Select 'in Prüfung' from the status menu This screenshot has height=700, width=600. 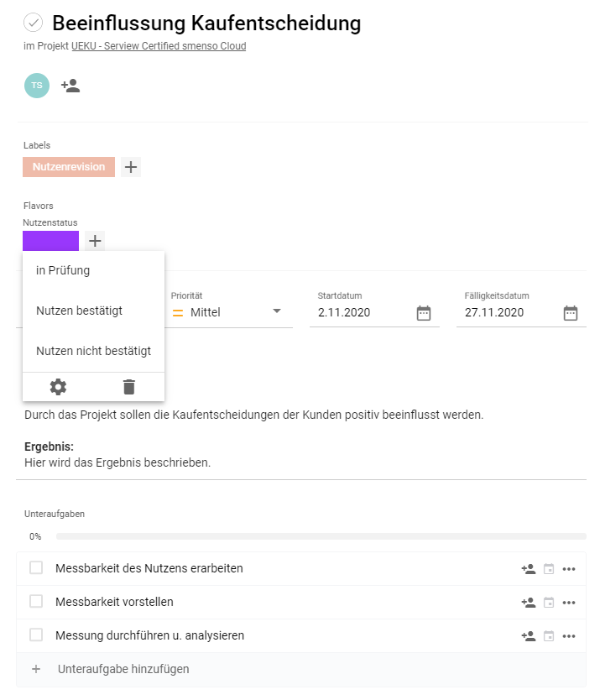pyautogui.click(x=63, y=270)
